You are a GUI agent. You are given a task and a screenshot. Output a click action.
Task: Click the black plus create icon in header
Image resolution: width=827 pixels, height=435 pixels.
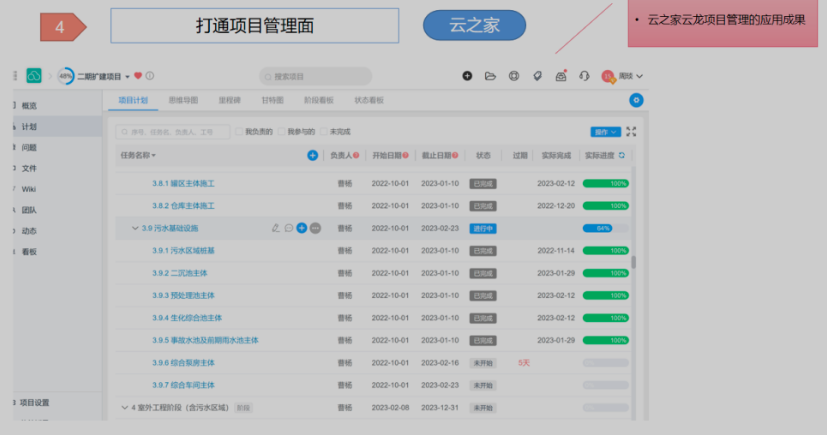pos(467,76)
